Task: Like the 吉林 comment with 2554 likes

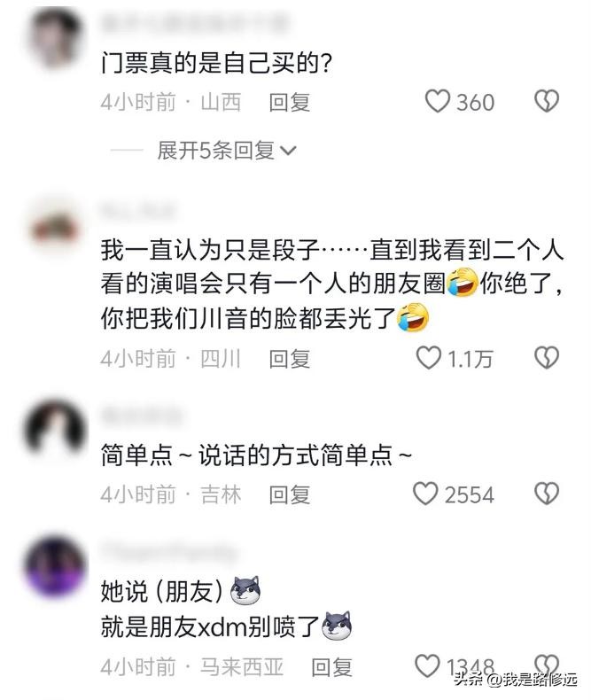Action: point(425,494)
